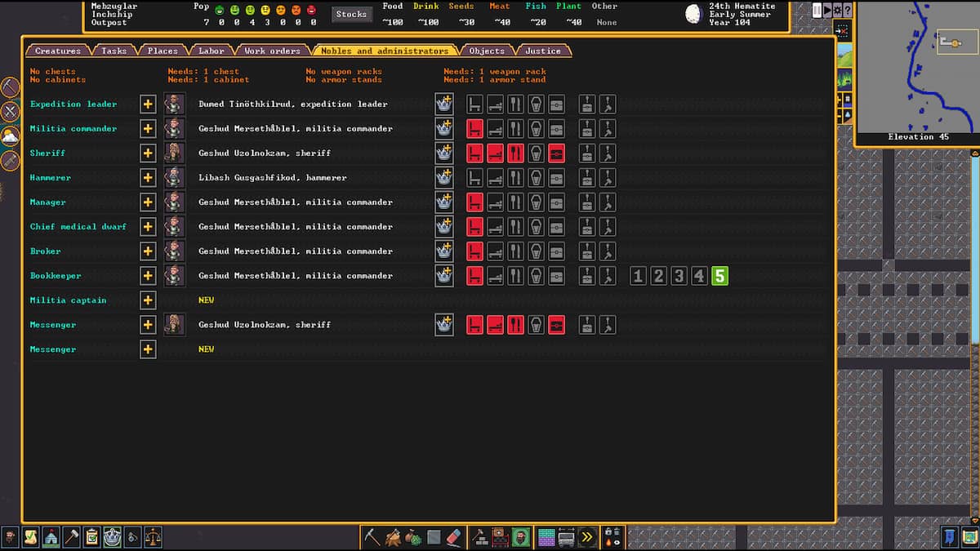Click the NEW label in bottom Messenger row
This screenshot has height=551, width=980.
[206, 349]
